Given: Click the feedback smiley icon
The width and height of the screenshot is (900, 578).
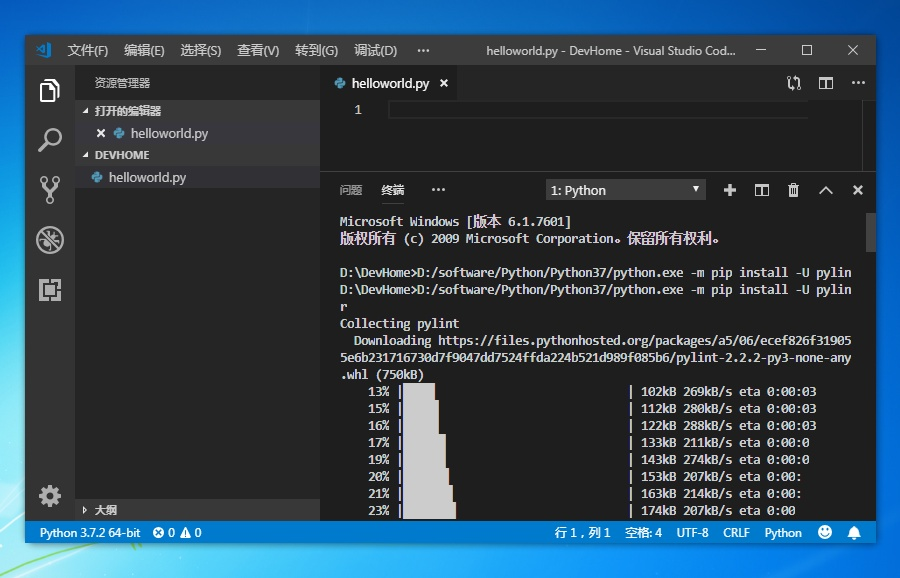Looking at the screenshot, I should point(825,532).
